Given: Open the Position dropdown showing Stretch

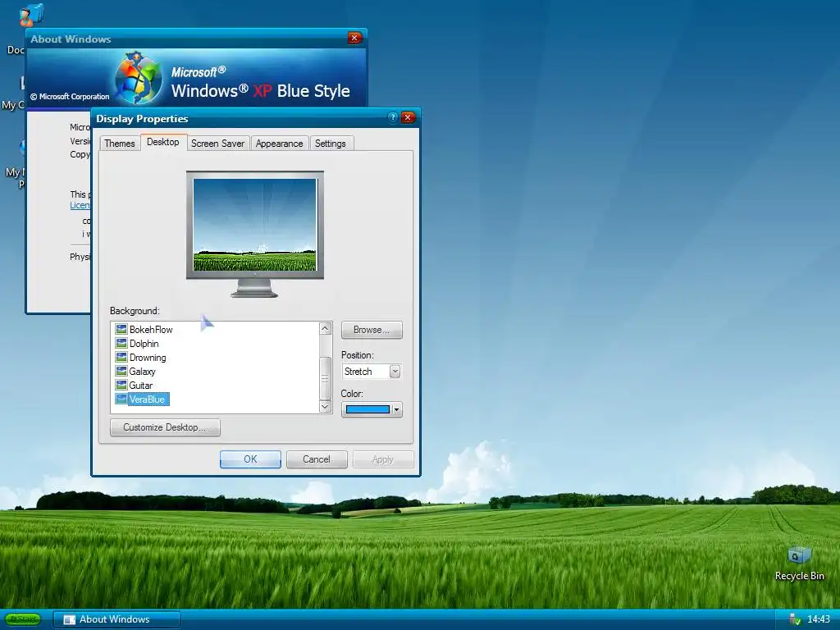Looking at the screenshot, I should [x=372, y=372].
